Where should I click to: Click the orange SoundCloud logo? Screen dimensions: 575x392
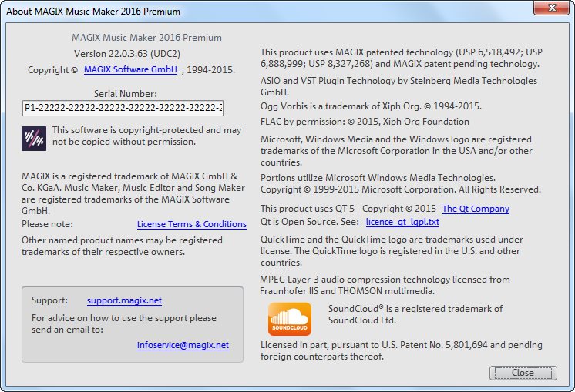tap(290, 319)
